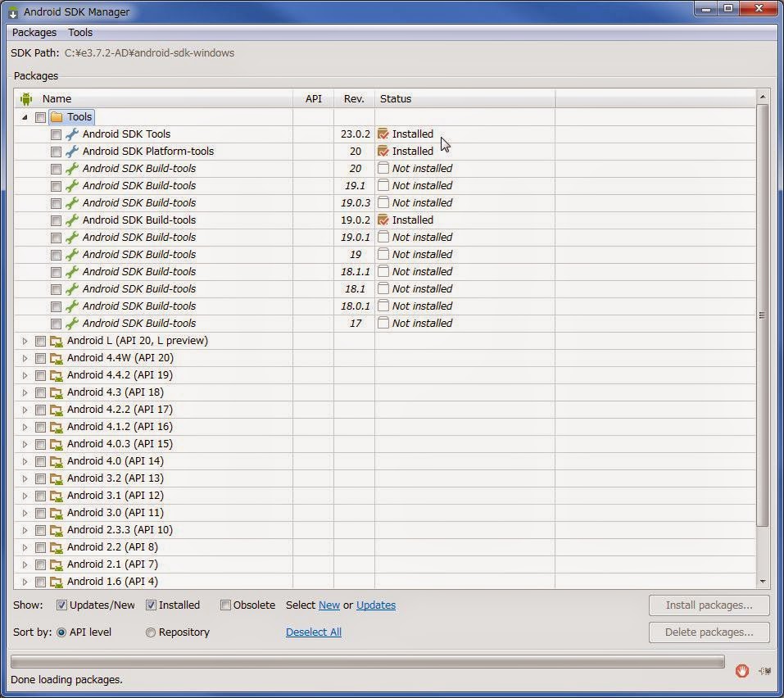Viewport: 784px width, 698px height.
Task: Expand Android 4.1.2 (API 16)
Action: coord(25,427)
